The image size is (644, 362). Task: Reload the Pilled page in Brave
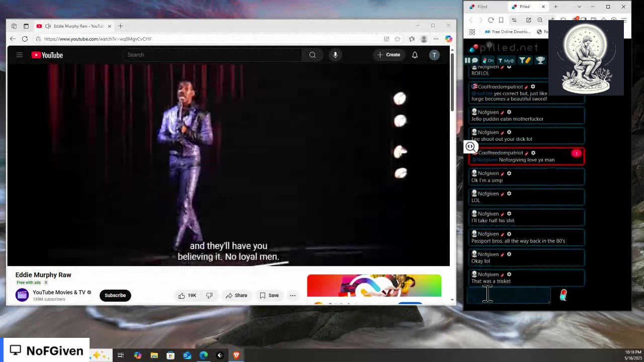[x=491, y=20]
